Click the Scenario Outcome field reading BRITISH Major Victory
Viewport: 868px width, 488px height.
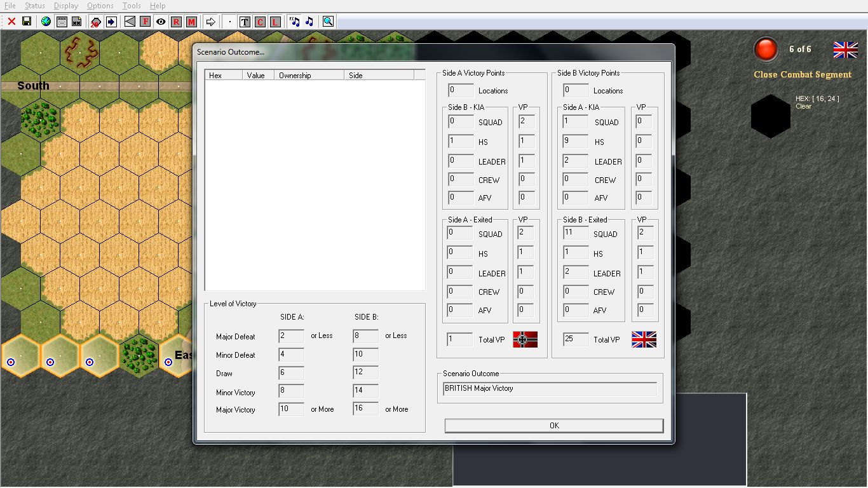(550, 388)
